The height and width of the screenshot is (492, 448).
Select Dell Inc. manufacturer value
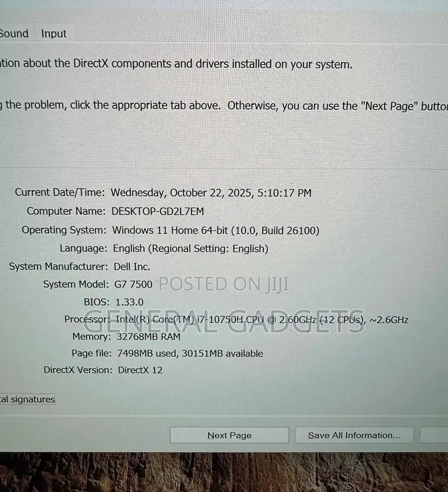click(132, 267)
